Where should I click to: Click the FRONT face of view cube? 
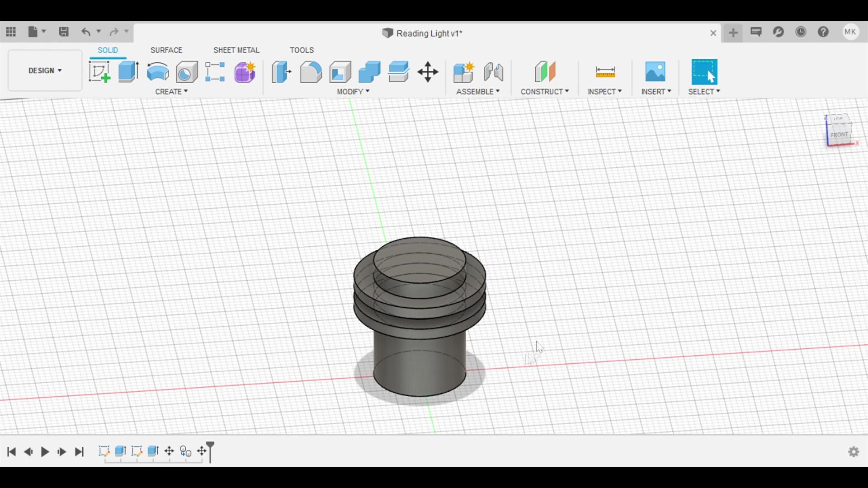click(x=839, y=135)
